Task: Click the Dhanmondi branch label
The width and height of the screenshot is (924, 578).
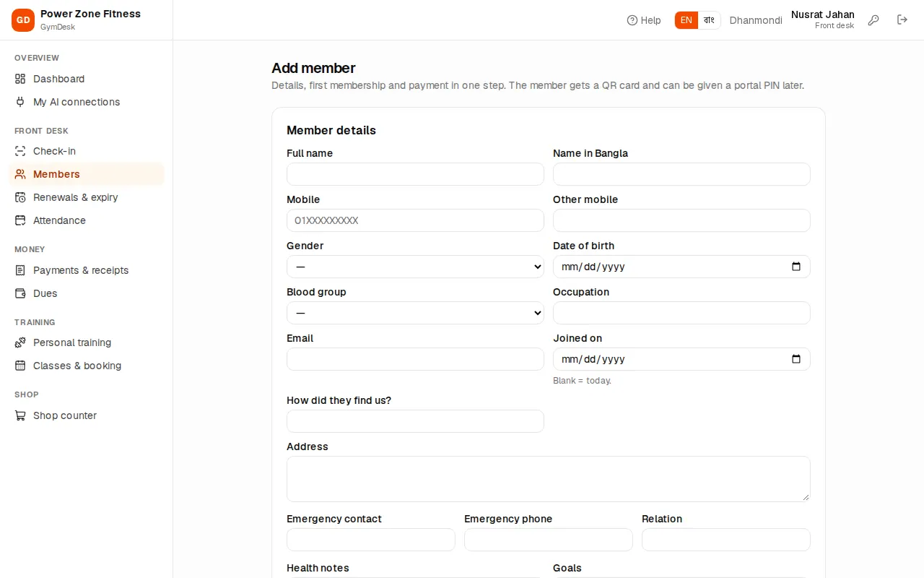Action: (756, 20)
